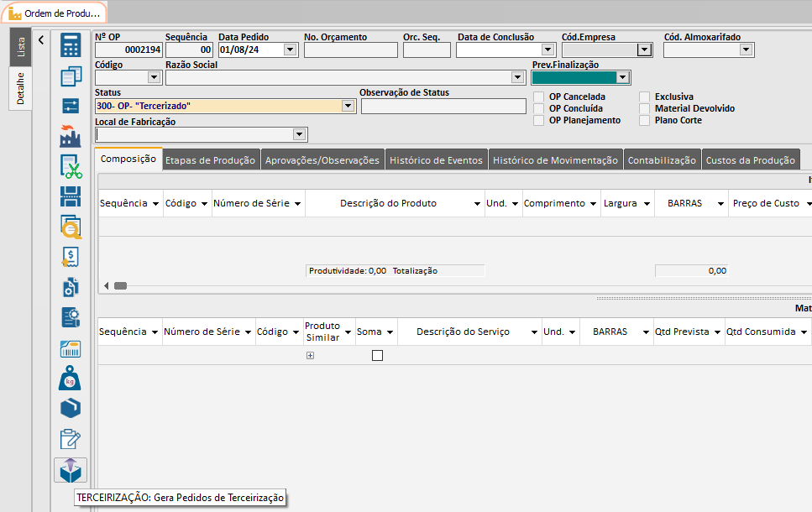The height and width of the screenshot is (512, 812).
Task: Check the OP Concluída checkbox
Action: click(x=538, y=109)
